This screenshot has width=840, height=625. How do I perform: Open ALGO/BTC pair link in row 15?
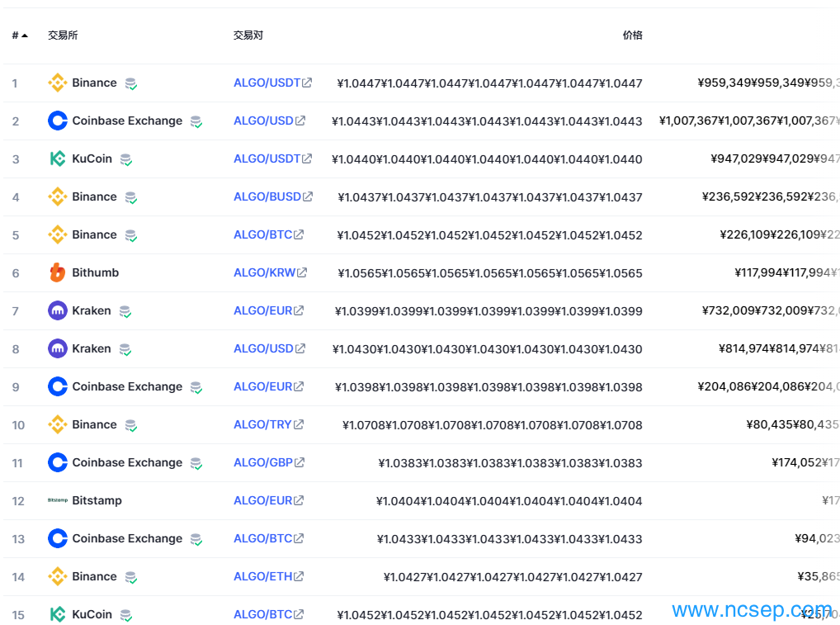(268, 614)
